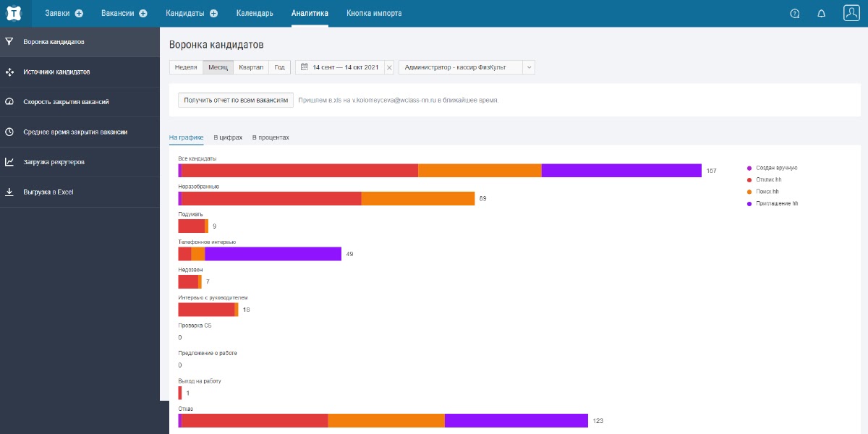Image resolution: width=868 pixels, height=434 pixels.
Task: Open Источники кандидатов via its arrows icon
Action: coord(9,72)
